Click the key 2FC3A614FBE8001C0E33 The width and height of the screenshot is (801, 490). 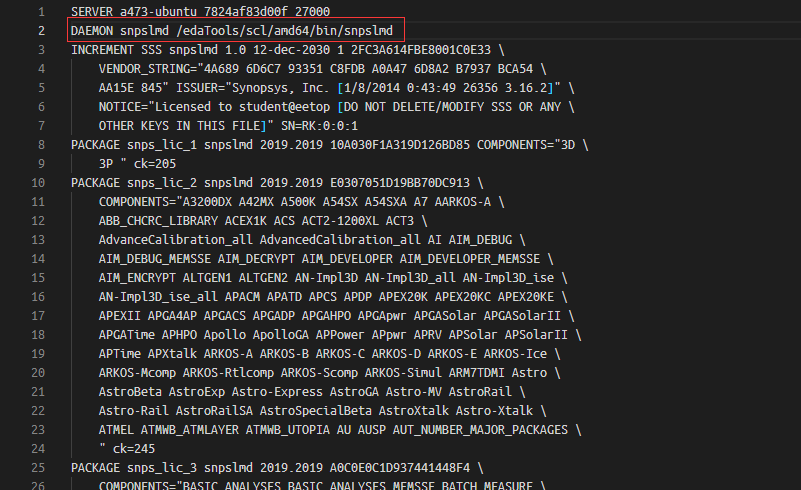(421, 50)
